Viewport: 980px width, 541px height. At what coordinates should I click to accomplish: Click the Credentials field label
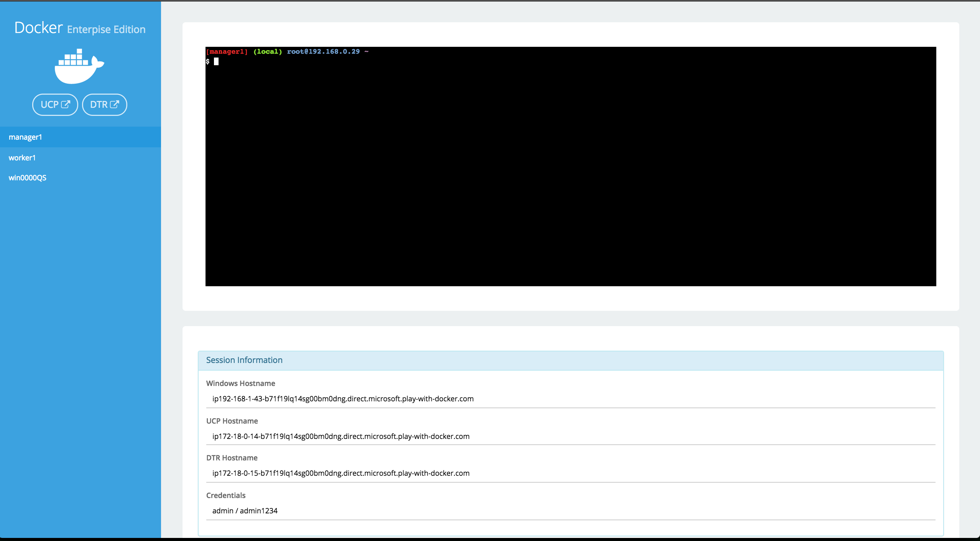(226, 495)
